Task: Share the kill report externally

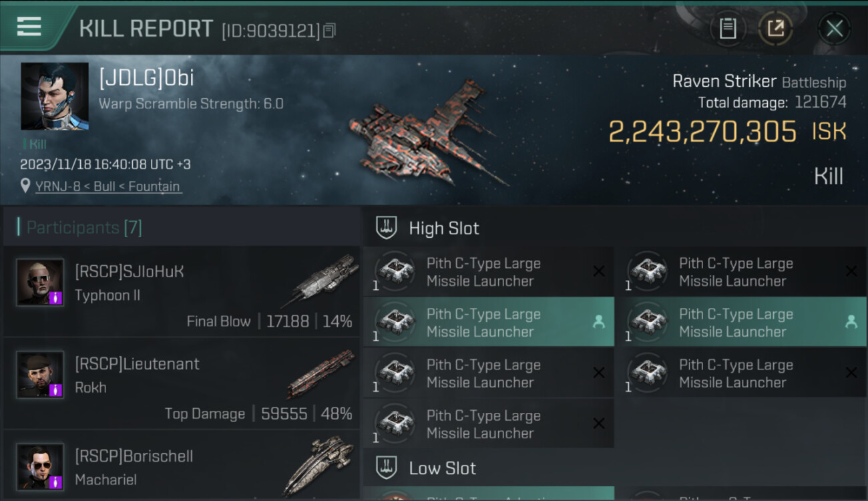Action: click(775, 29)
